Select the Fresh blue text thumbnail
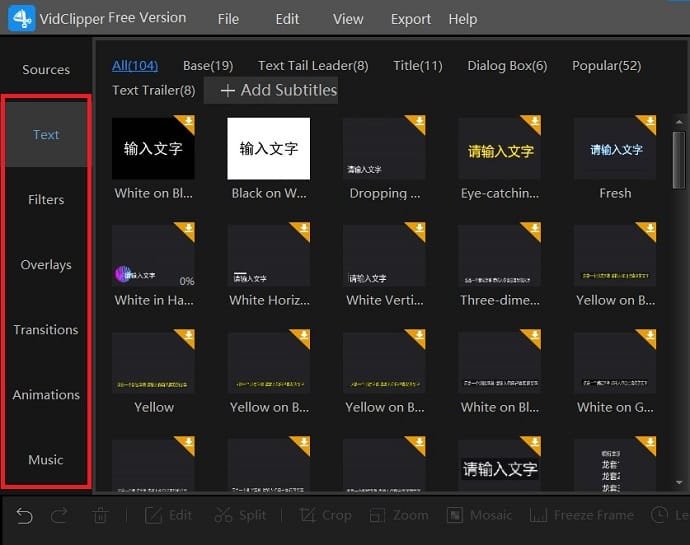Viewport: 690px width, 545px height. [x=615, y=148]
